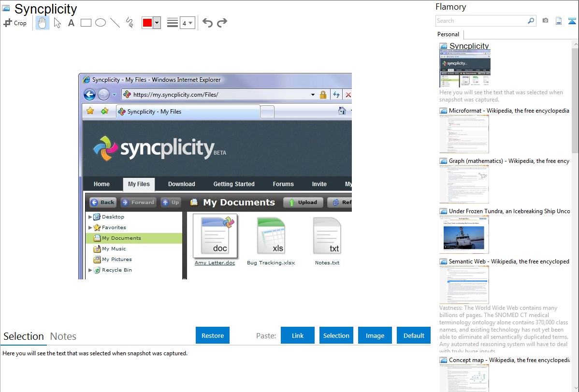Select My Documents in folder tree
This screenshot has width=579, height=392.
pyautogui.click(x=134, y=238)
